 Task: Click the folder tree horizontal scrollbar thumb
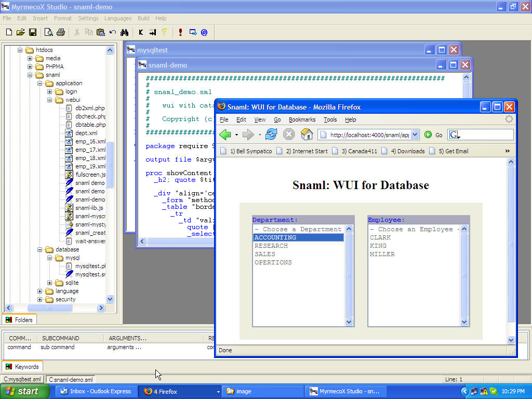[x=49, y=308]
